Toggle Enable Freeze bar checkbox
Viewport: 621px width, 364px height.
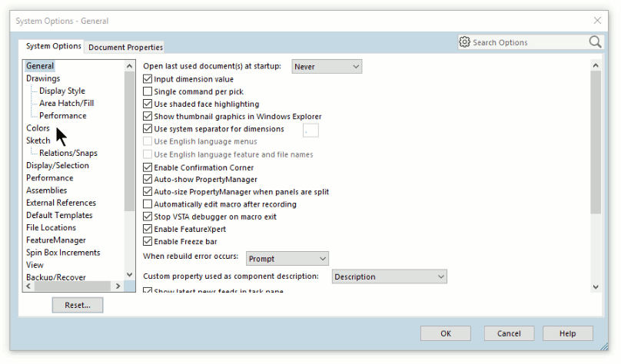pos(148,241)
